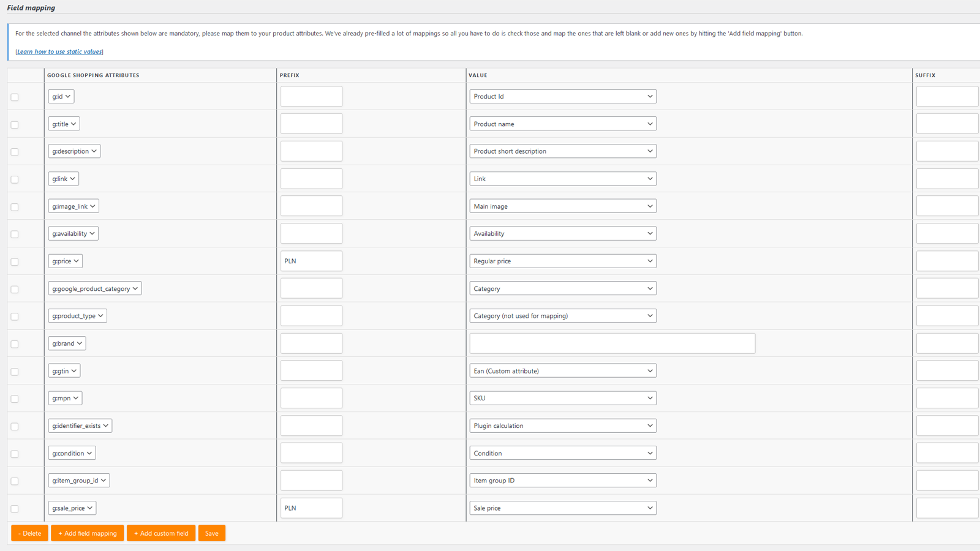Viewport: 980px width, 551px height.
Task: Click the Google Shopping Attributes column header
Action: click(93, 75)
